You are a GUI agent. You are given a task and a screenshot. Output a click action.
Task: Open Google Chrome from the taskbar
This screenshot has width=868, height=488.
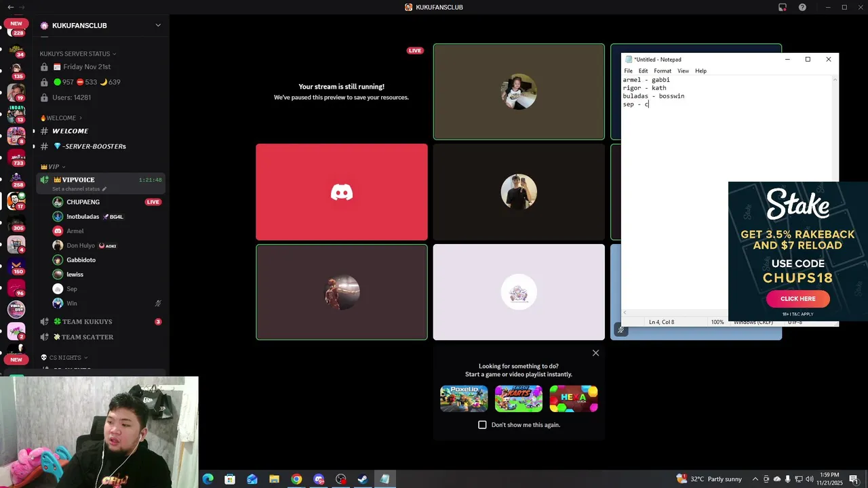(296, 479)
